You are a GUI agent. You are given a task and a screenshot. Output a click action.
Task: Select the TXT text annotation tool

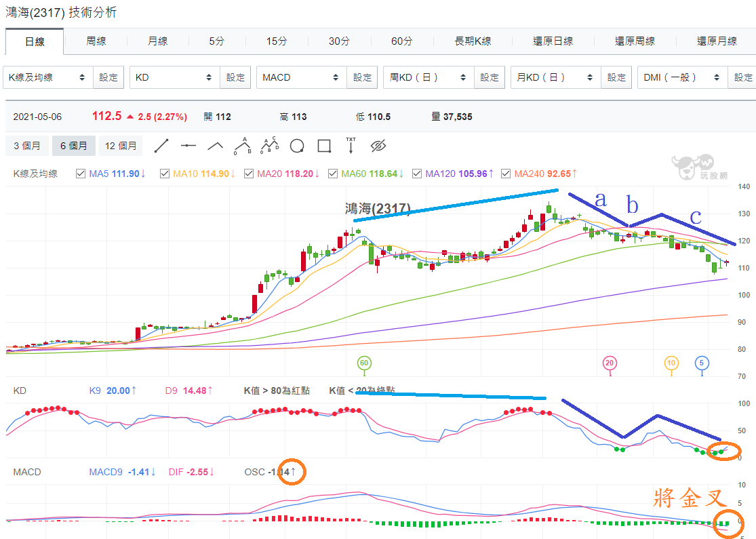click(x=351, y=146)
